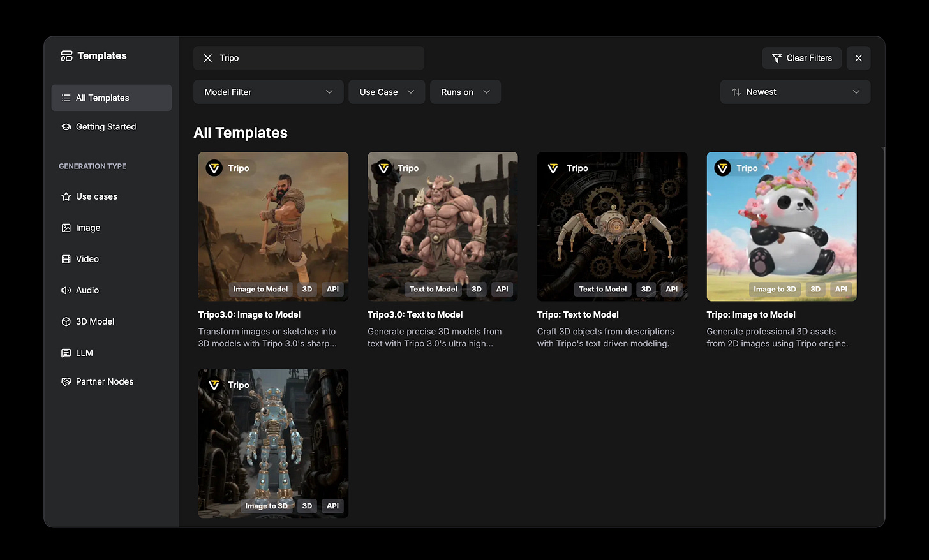The height and width of the screenshot is (560, 929).
Task: Click Text to Model tag on minotaur card
Action: (433, 290)
